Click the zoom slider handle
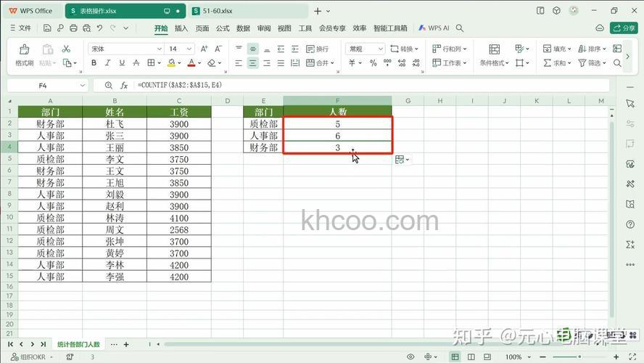The image size is (644, 363). (579, 357)
